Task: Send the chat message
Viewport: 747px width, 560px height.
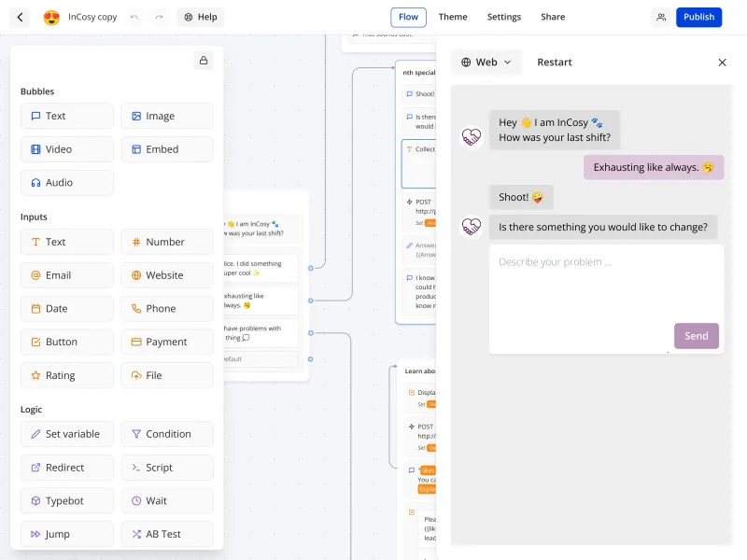Action: coord(696,336)
